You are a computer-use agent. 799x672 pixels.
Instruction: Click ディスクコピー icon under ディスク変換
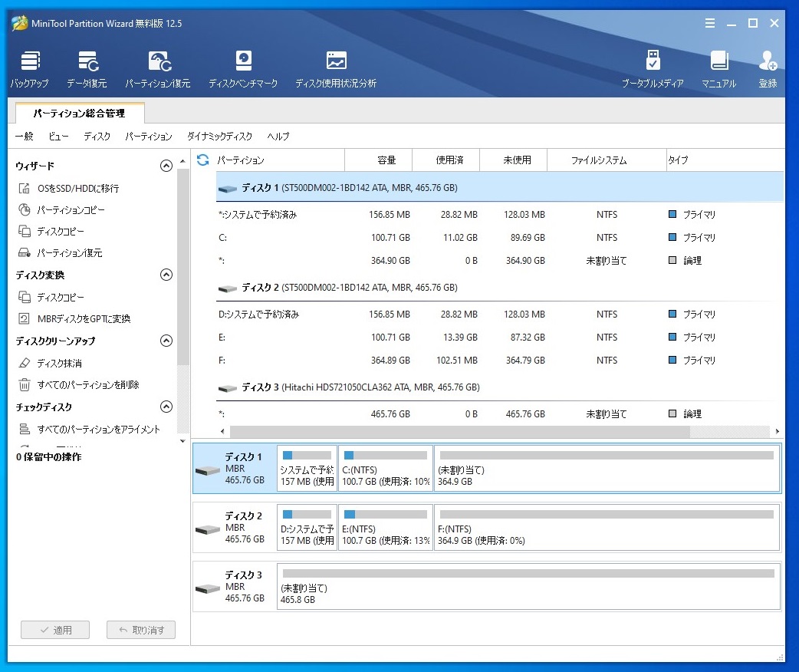tap(24, 297)
